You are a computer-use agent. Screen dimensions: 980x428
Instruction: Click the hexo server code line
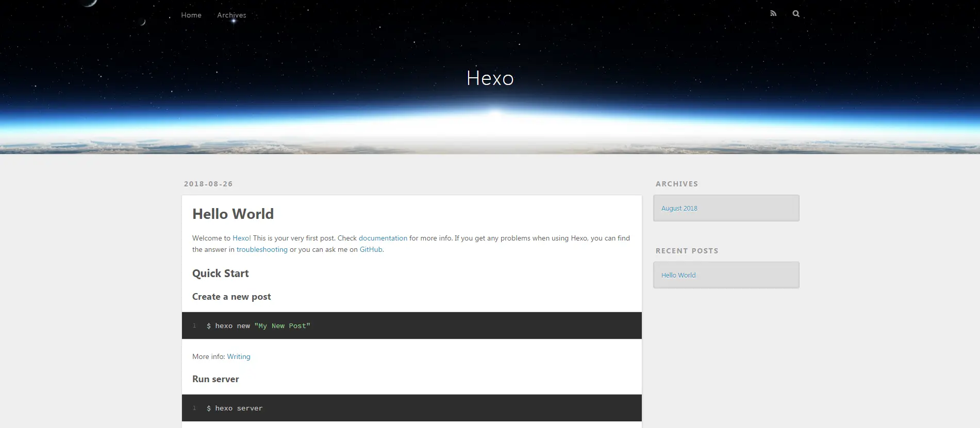(235, 408)
